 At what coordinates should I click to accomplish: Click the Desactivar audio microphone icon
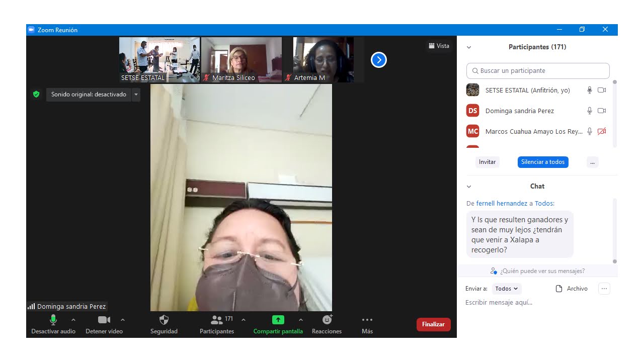53,320
